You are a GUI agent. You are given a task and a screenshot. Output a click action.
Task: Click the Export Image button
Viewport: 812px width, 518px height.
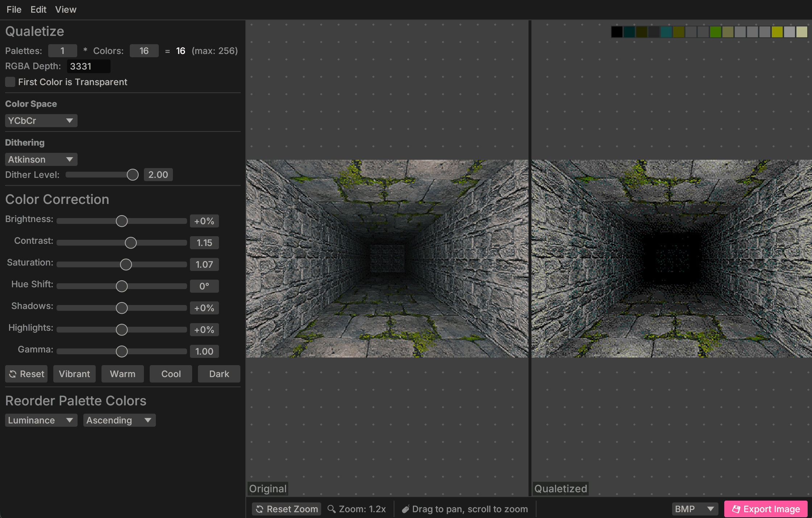click(x=766, y=509)
